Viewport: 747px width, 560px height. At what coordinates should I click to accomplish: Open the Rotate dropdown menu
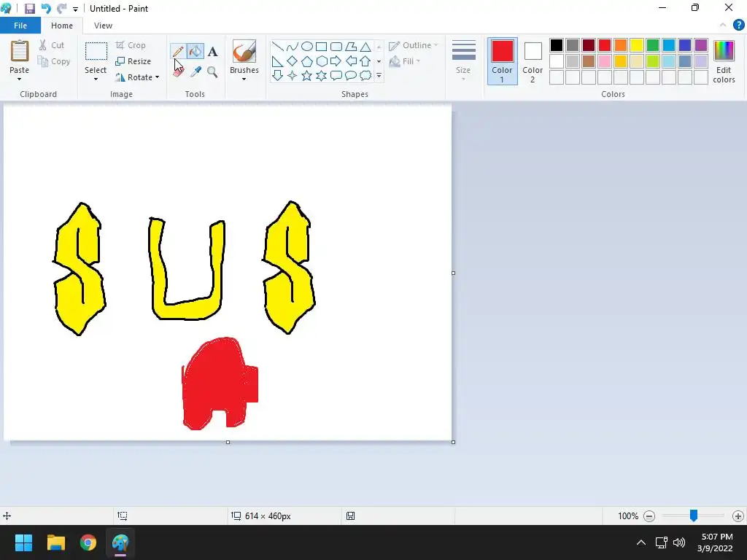pyautogui.click(x=157, y=77)
